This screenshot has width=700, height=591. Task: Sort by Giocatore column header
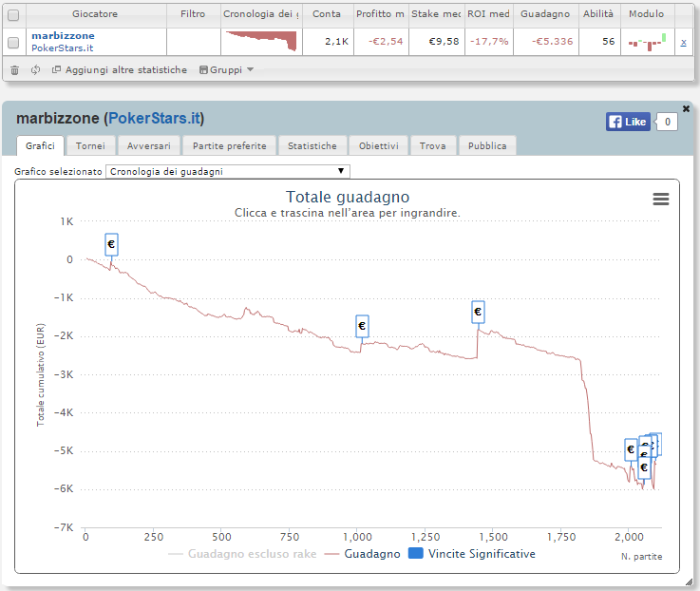click(x=95, y=14)
